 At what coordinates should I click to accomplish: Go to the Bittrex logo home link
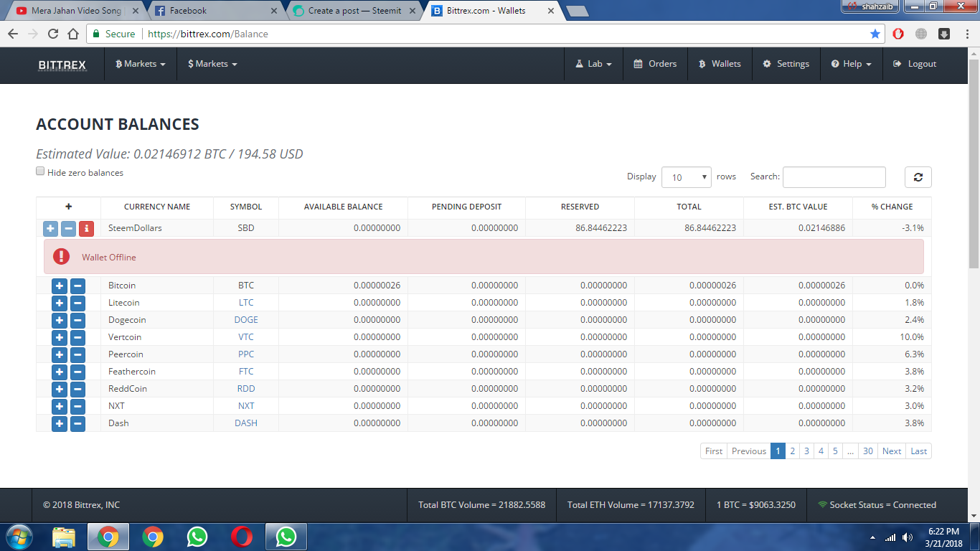coord(62,65)
